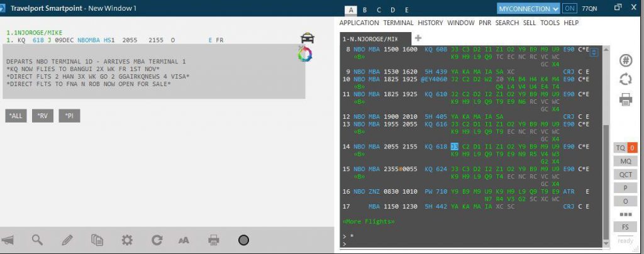Open the HISTORY menu
644x254 pixels.
coord(430,23)
